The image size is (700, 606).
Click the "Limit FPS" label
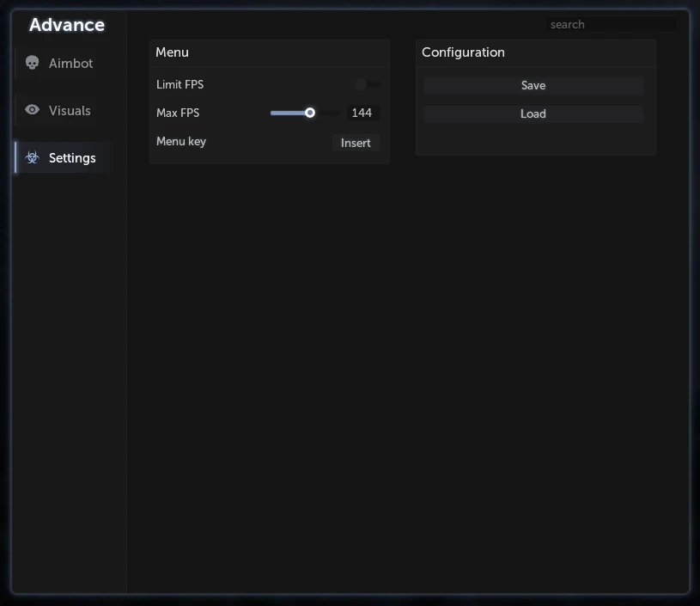click(x=180, y=84)
